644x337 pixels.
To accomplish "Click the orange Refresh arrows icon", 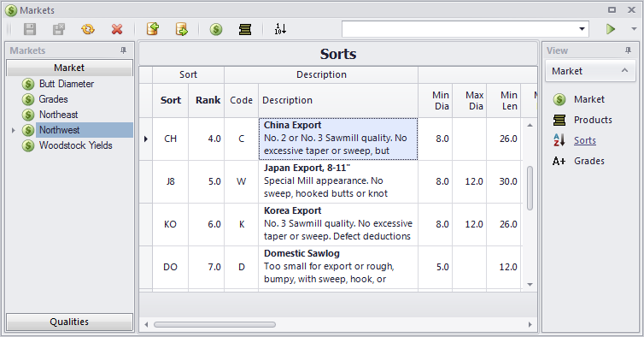I will [x=88, y=29].
